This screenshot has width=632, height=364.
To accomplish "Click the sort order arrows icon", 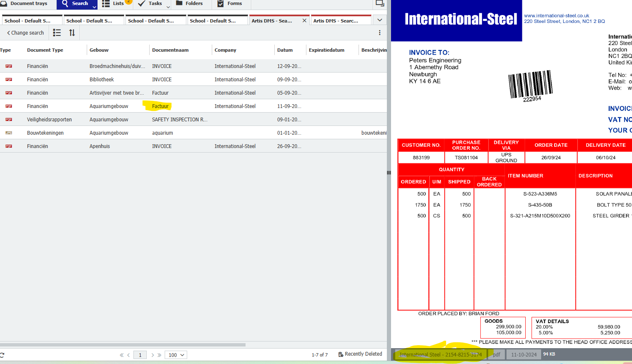I will (72, 33).
